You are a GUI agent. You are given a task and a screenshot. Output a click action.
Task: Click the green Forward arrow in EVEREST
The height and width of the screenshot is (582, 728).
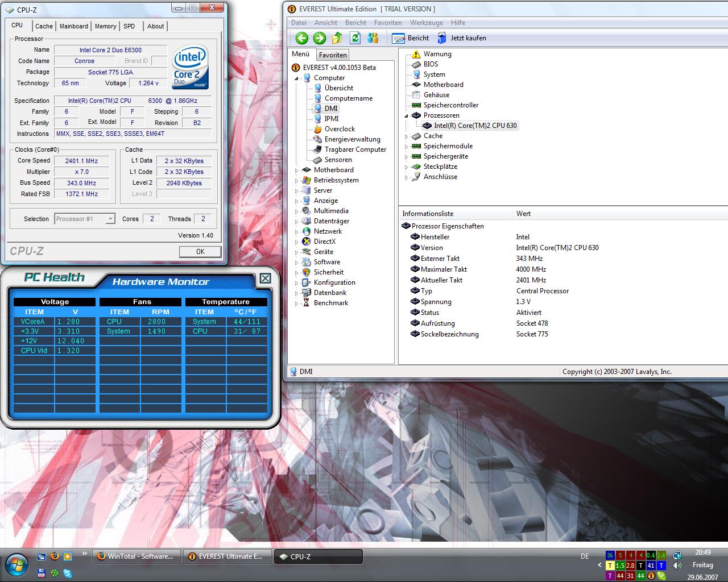[x=320, y=38]
